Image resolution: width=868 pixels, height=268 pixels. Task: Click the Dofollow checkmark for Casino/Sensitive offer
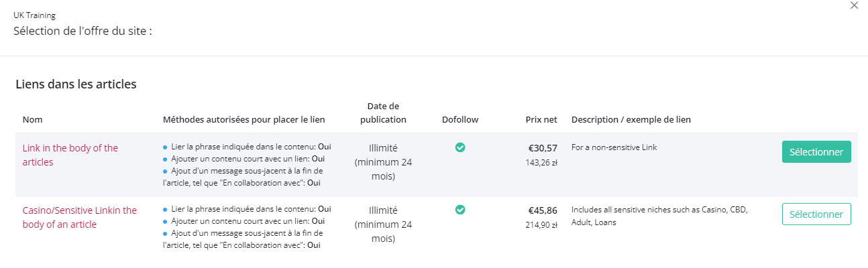click(x=460, y=210)
